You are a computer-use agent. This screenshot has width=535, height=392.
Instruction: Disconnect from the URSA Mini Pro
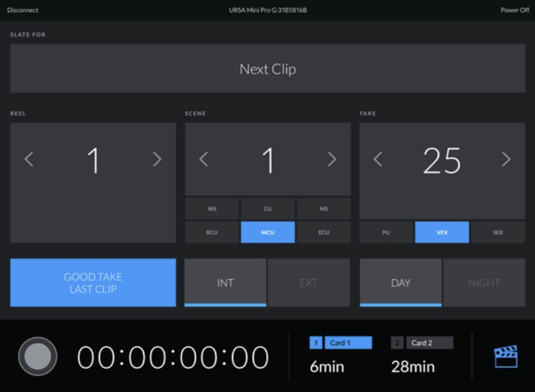(22, 10)
